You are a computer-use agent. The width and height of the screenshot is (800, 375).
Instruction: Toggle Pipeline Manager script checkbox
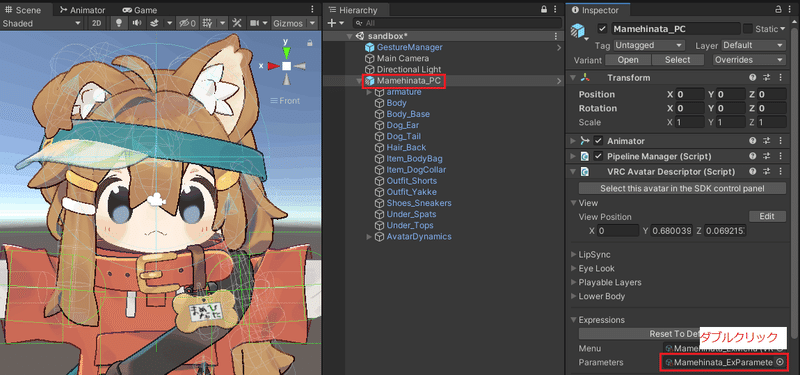(x=598, y=156)
